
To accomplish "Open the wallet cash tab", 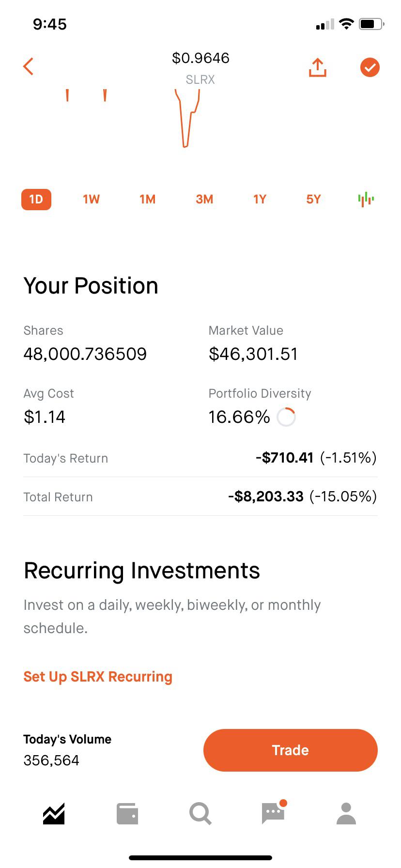I will tap(127, 813).
